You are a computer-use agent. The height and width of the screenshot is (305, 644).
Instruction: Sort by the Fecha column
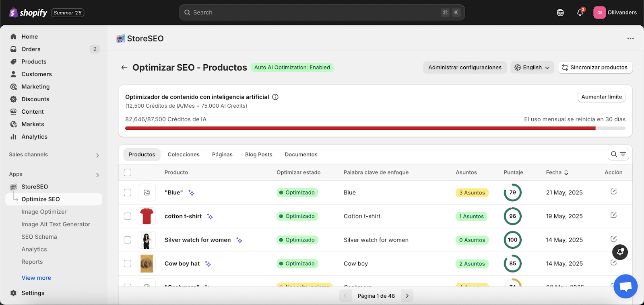(557, 172)
